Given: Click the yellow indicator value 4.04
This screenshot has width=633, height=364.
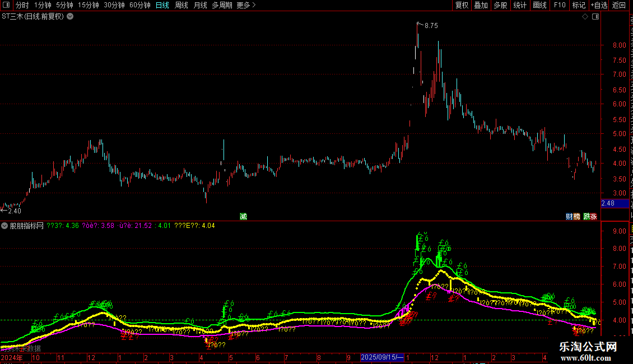Looking at the screenshot, I should 208,226.
